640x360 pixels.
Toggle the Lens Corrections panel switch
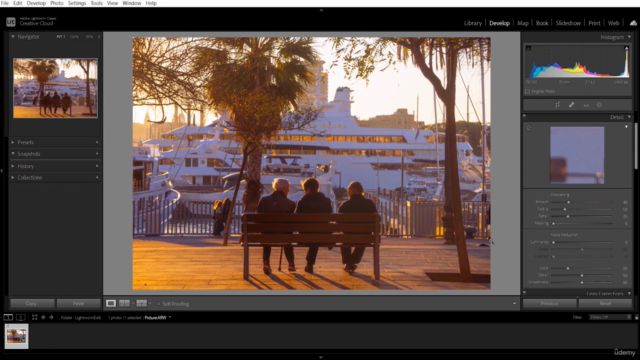[x=524, y=293]
